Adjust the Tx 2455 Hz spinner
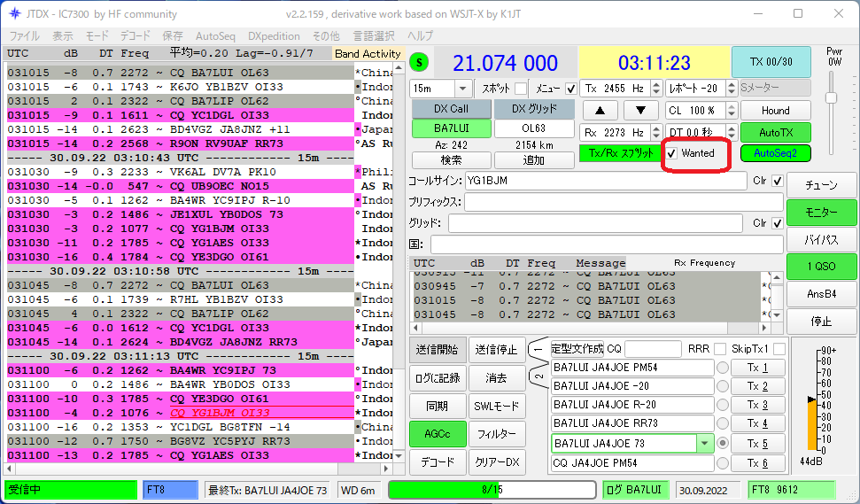 pos(656,89)
